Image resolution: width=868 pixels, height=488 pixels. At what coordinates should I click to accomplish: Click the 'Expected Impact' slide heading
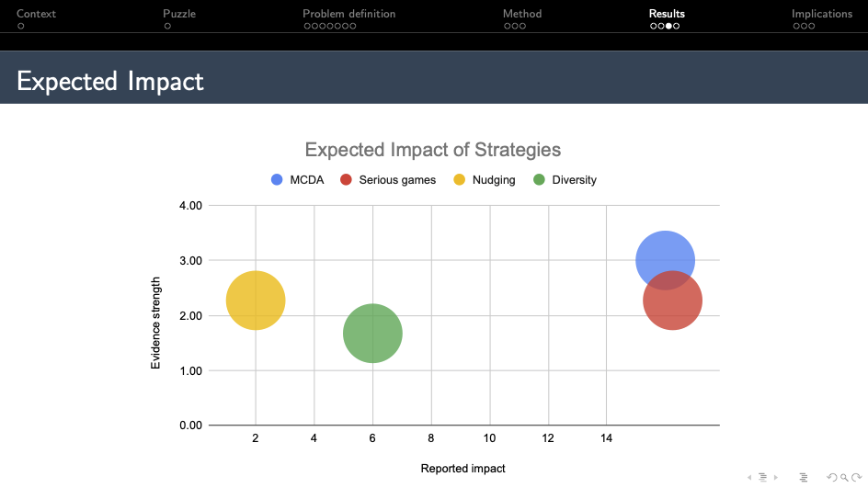point(110,81)
